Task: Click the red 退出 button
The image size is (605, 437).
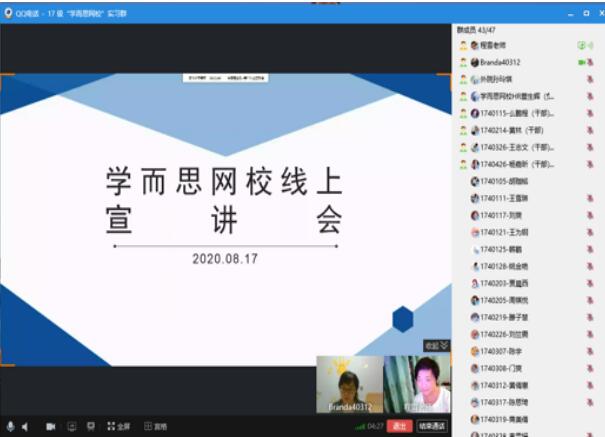Action: 400,426
